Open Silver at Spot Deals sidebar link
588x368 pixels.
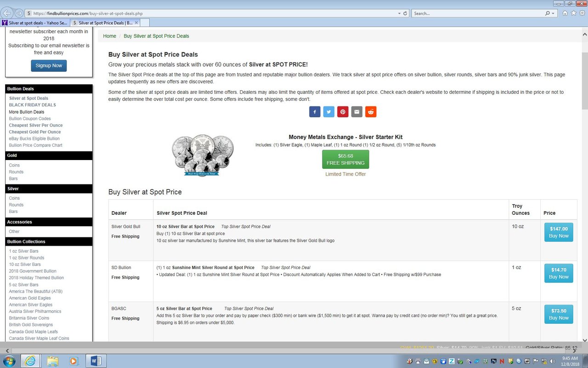tap(28, 98)
